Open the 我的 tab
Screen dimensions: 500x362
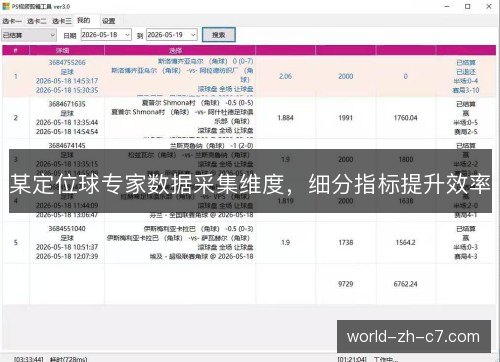84,20
